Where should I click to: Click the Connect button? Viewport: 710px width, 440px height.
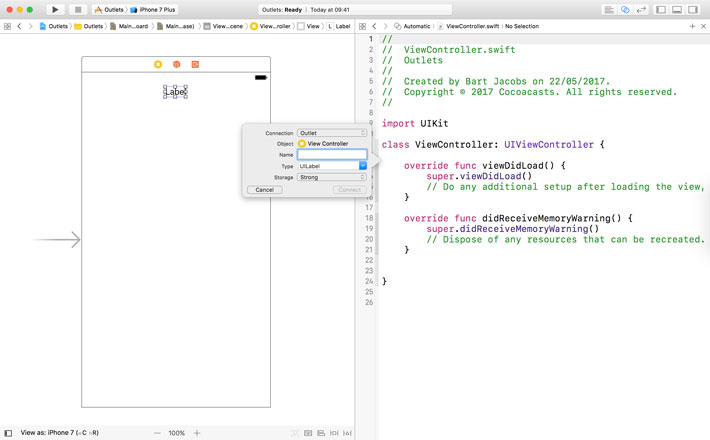click(350, 190)
